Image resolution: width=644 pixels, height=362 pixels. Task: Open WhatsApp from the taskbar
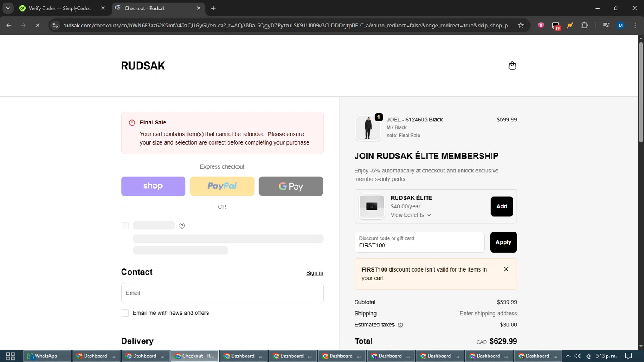coord(46,356)
